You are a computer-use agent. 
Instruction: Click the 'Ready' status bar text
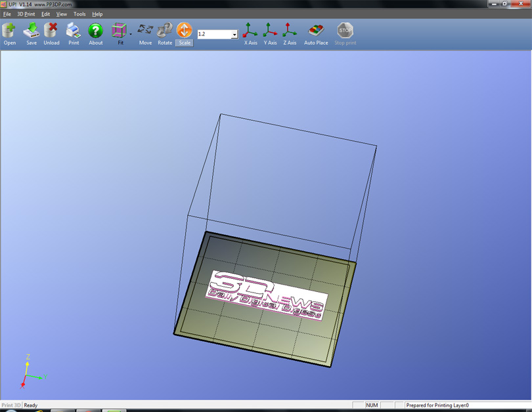[x=30, y=405]
